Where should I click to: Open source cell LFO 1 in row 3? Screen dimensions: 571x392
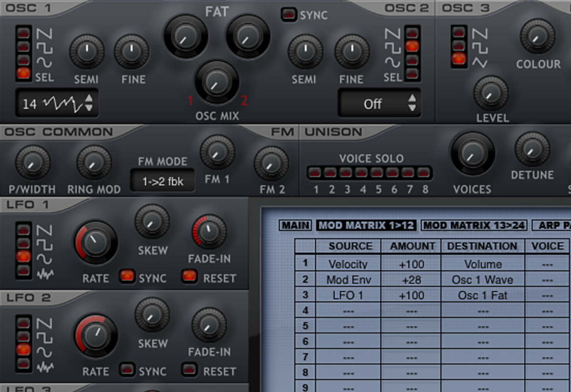pyautogui.click(x=348, y=295)
